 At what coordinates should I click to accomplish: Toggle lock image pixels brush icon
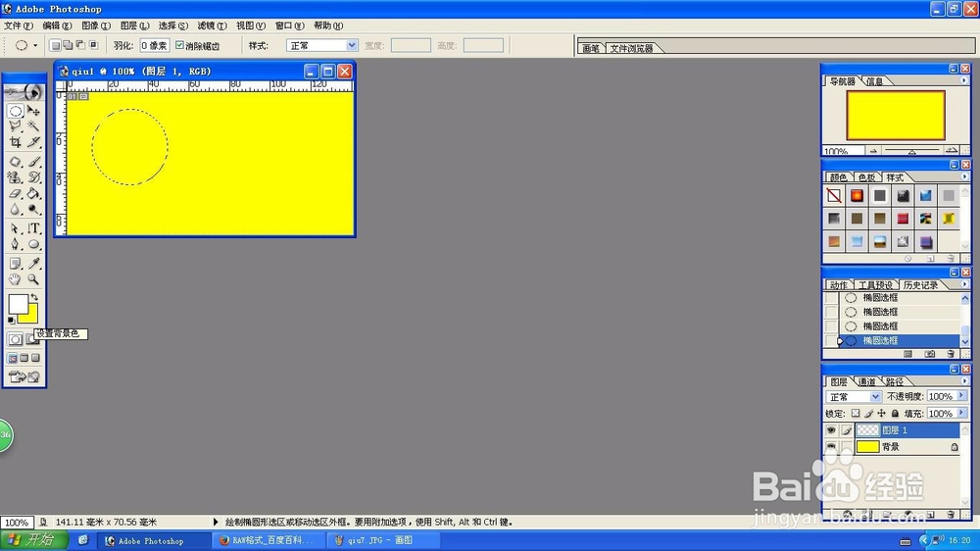868,414
